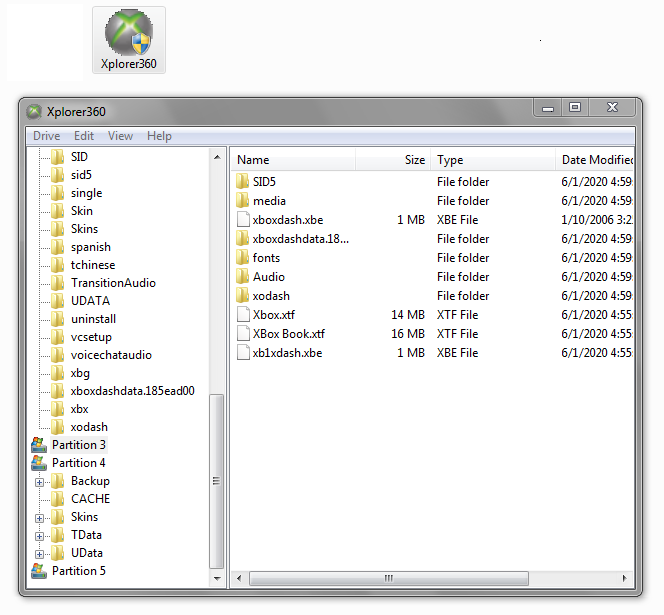Select xboxdashdata.185ead00 folder in tree

click(133, 391)
